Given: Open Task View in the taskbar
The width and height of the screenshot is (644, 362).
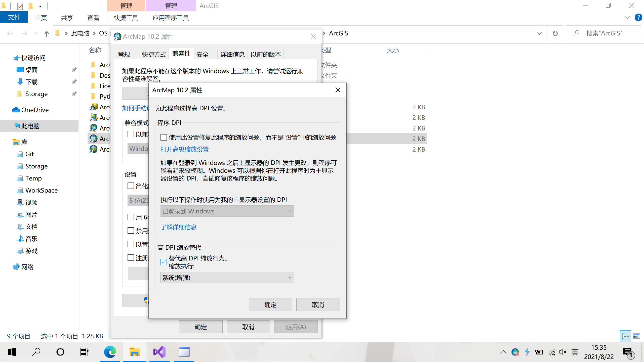Looking at the screenshot, I should pyautogui.click(x=85, y=352).
